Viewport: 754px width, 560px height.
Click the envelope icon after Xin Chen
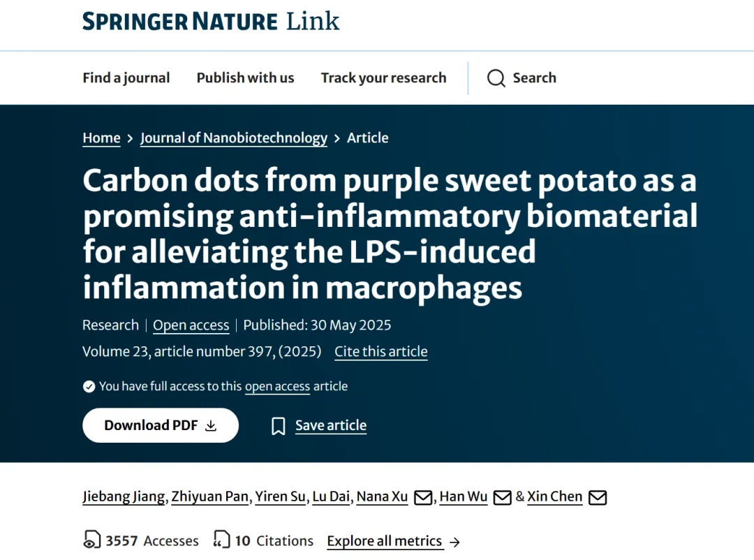click(598, 498)
